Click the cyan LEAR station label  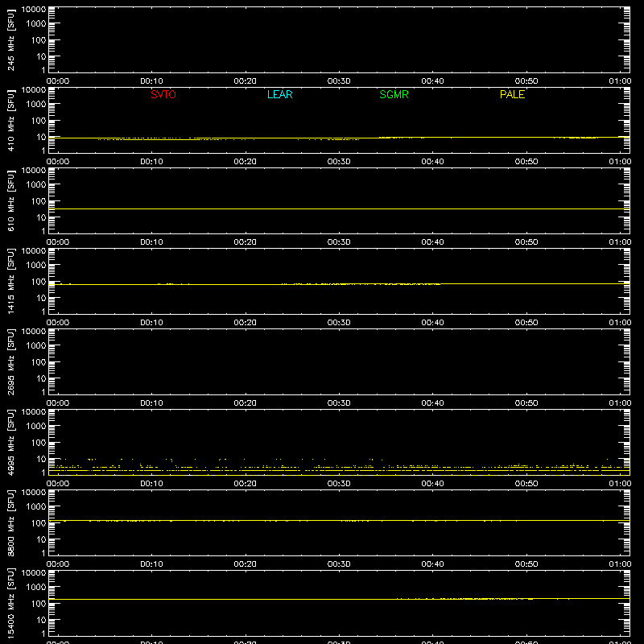(279, 94)
